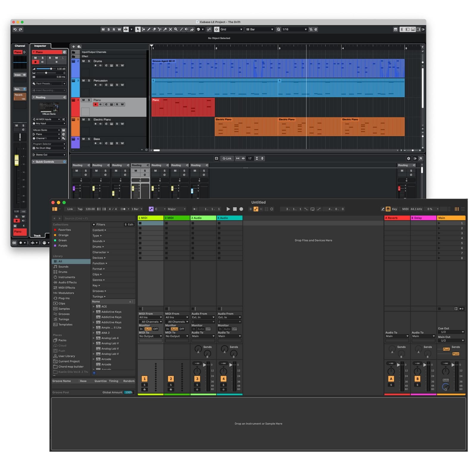476x476 pixels.
Task: Expand Quick Controls section in Inspector
Action: 49,162
